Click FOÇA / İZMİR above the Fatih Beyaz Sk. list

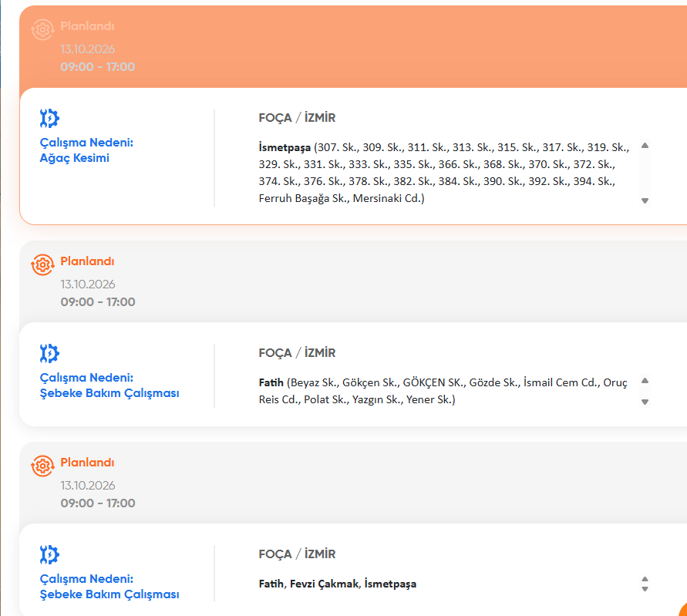pyautogui.click(x=297, y=353)
